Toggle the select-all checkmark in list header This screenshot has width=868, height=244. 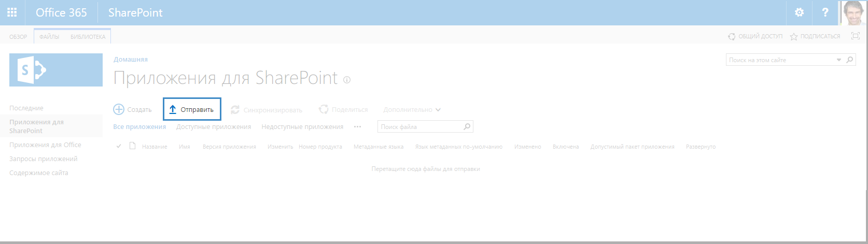click(x=119, y=147)
